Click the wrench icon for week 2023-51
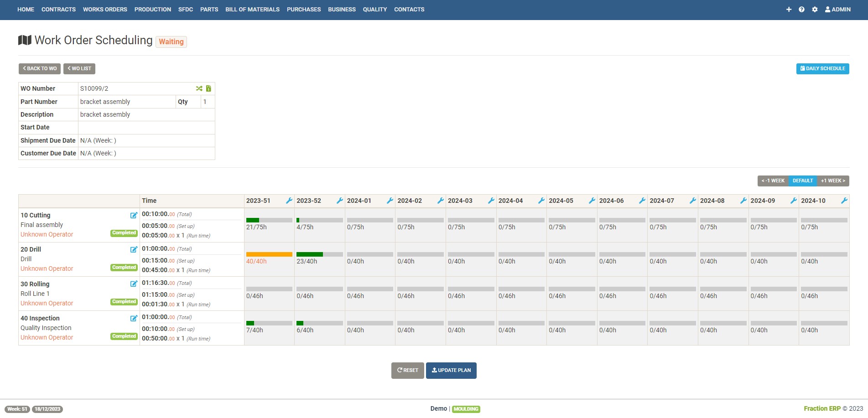The width and height of the screenshot is (868, 418). [289, 201]
